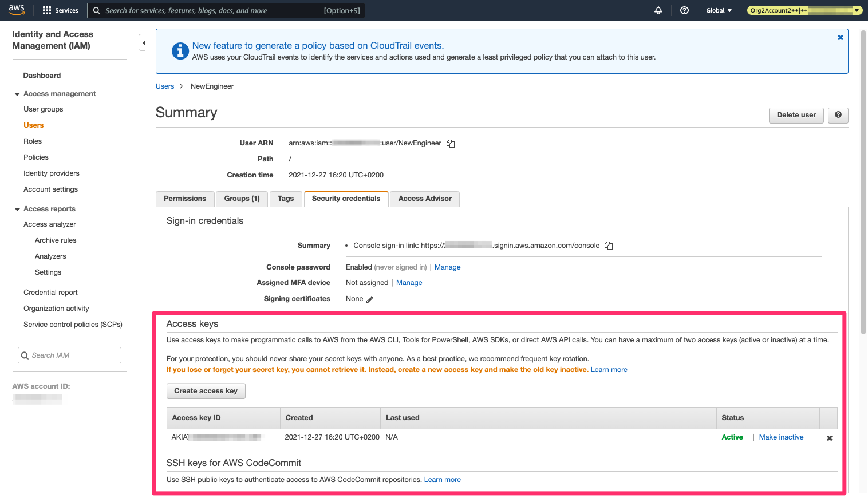The image size is (868, 498).
Task: Manage the console password
Action: click(x=447, y=267)
